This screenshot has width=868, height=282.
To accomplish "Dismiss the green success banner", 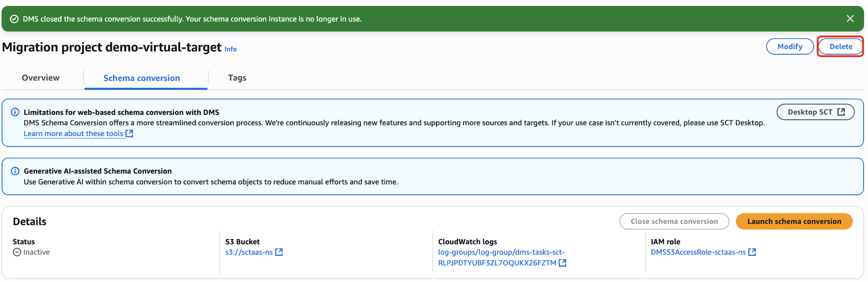I will pyautogui.click(x=850, y=19).
